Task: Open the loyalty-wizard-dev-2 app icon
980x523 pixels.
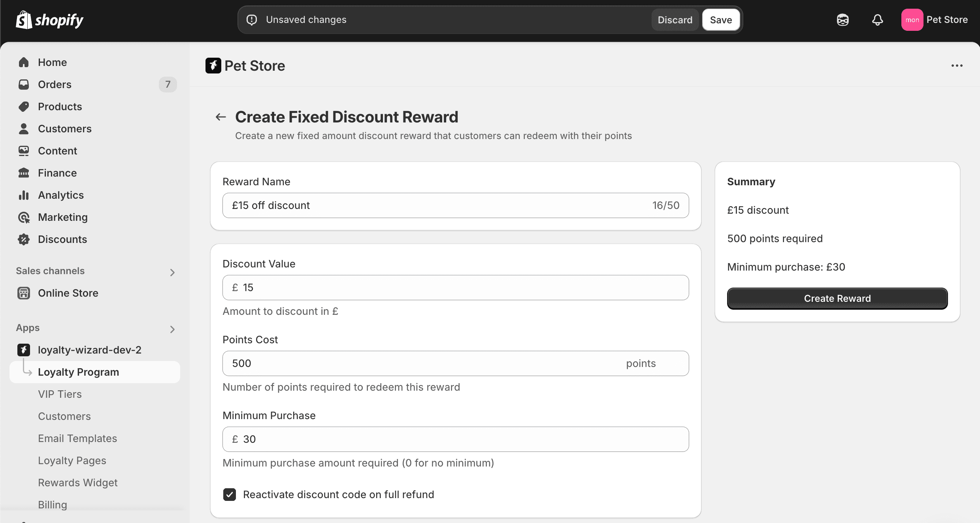Action: [x=24, y=350]
